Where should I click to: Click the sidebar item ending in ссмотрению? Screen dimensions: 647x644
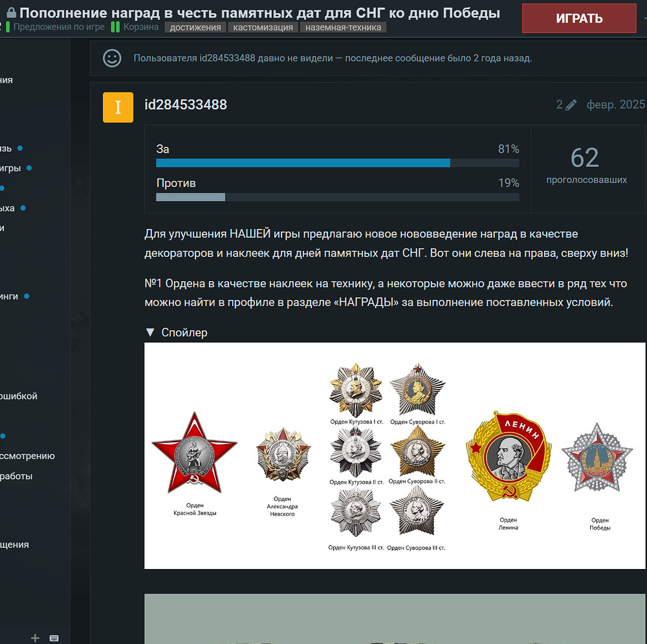[x=27, y=456]
